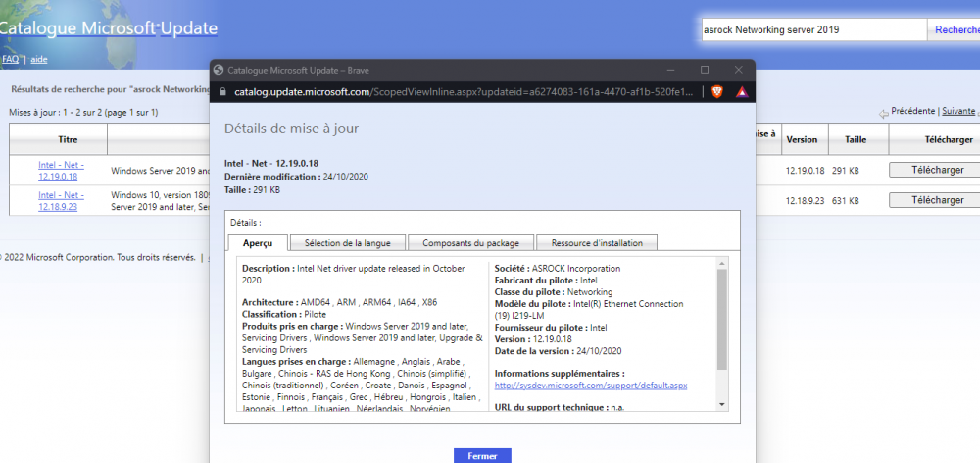Click the Catalogue Microsoft Update heading link

[x=108, y=28]
